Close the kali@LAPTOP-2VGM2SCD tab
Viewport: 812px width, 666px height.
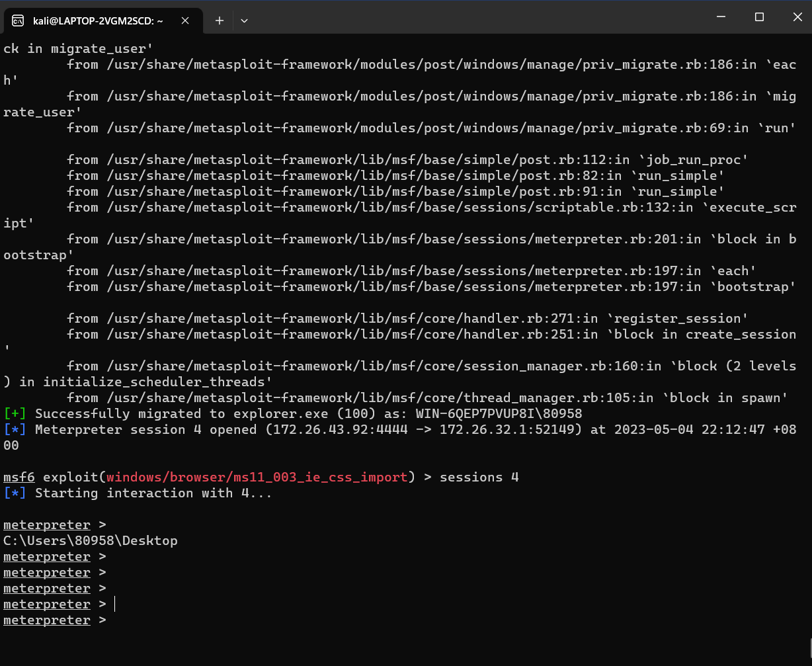185,21
